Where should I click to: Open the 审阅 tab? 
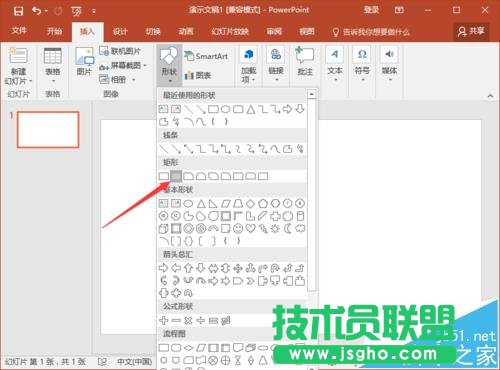coord(274,31)
